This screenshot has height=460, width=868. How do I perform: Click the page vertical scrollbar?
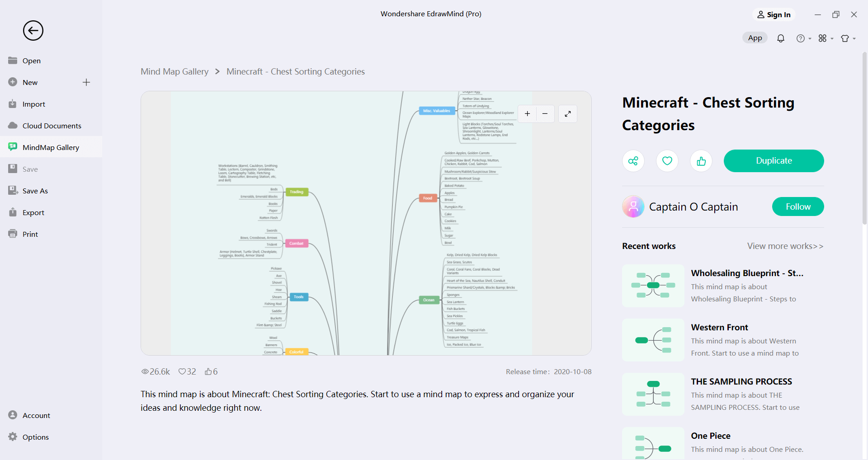coord(864,138)
